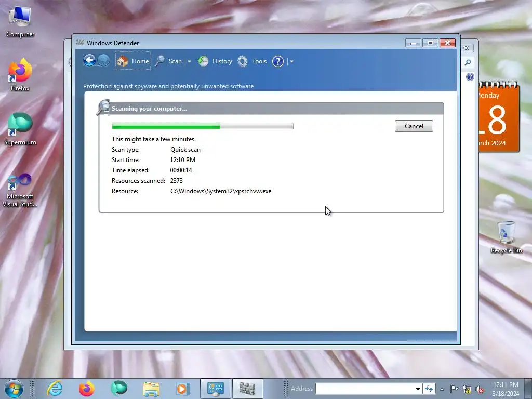Open the Home page in Windows Defender

[x=133, y=61]
